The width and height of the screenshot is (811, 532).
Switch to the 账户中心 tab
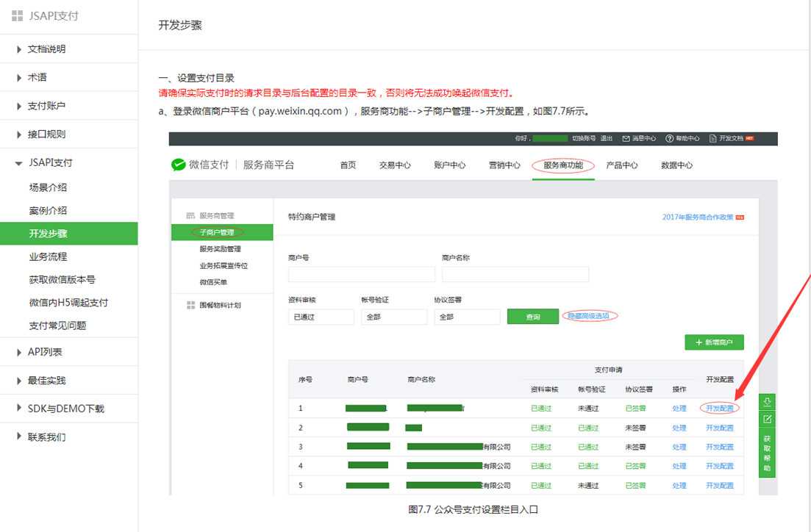pos(449,165)
